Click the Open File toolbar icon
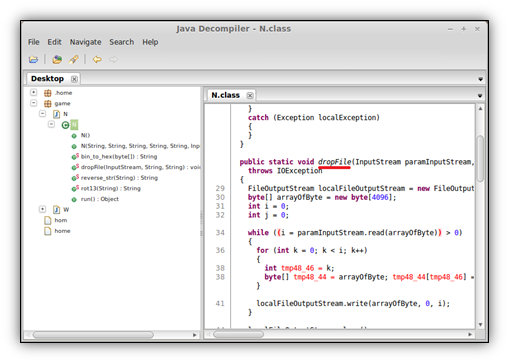The image size is (509, 363). (x=33, y=60)
